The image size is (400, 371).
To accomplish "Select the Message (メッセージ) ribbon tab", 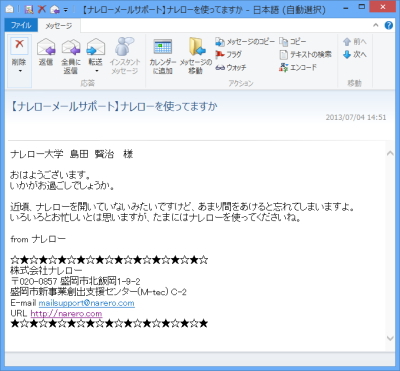I will point(59,26).
